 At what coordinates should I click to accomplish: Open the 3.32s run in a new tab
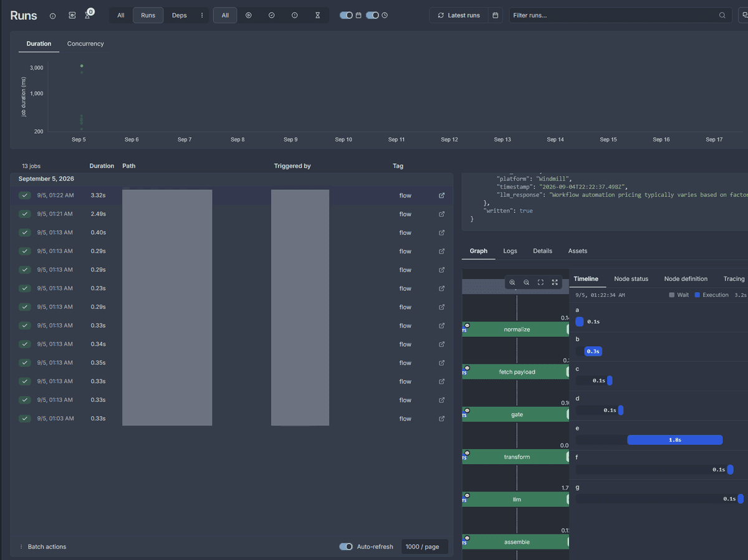(442, 196)
